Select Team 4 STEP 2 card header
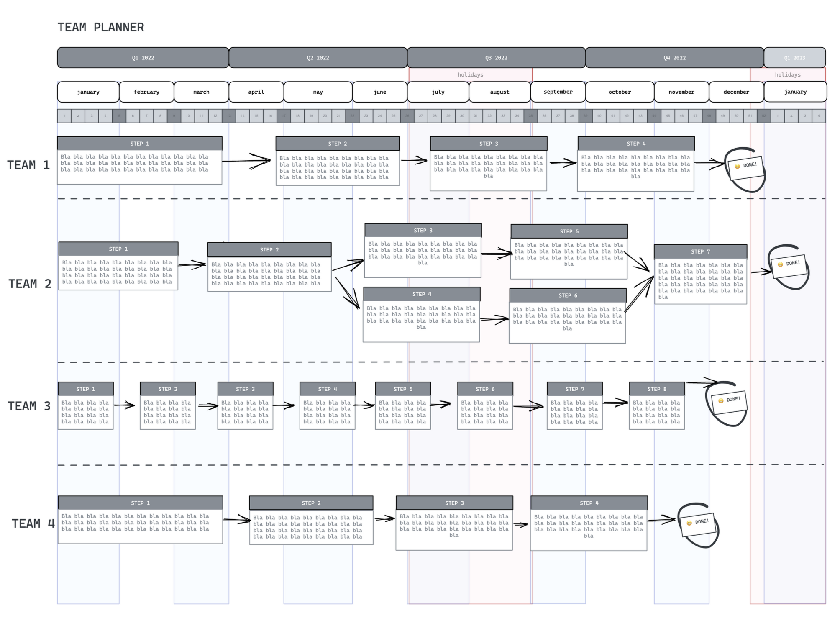 (x=311, y=503)
